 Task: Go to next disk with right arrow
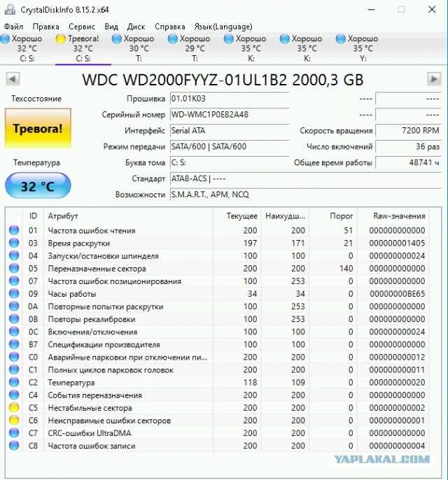tap(434, 79)
